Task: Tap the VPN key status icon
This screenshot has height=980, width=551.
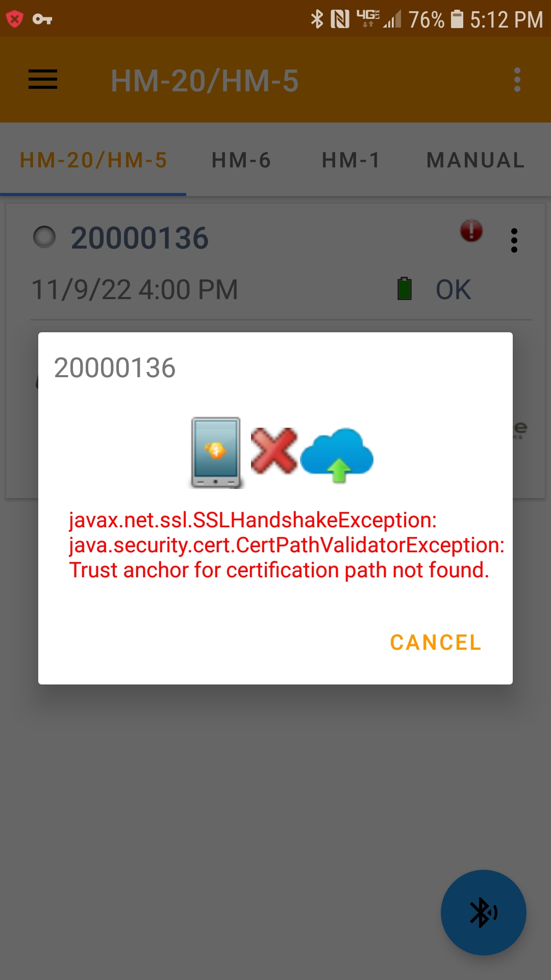Action: click(x=42, y=19)
